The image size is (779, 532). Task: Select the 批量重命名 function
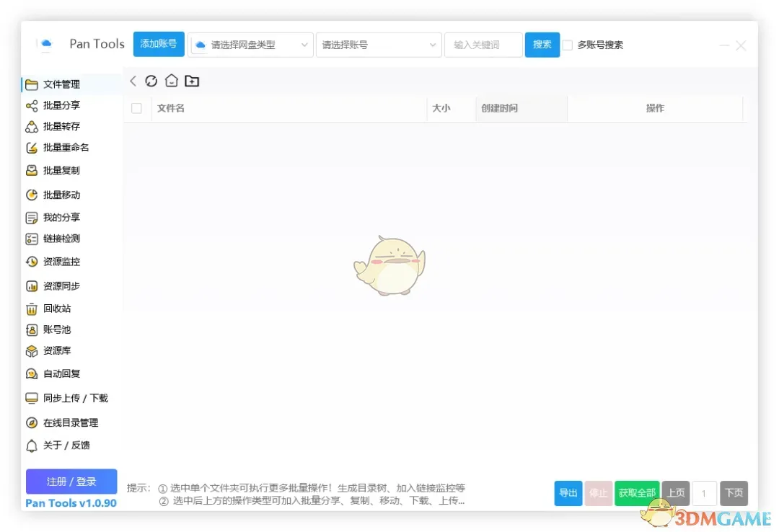(x=65, y=148)
